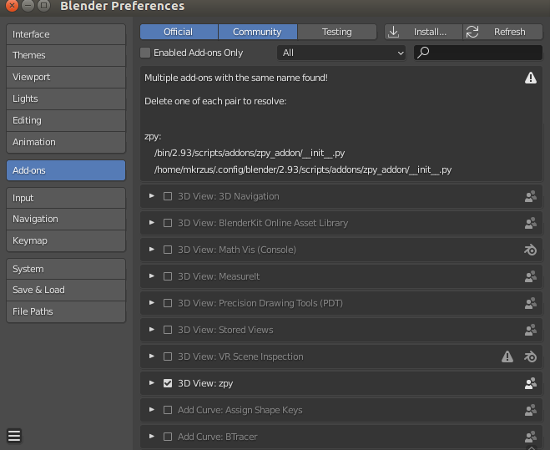Open the Viewport preferences section

(66, 77)
